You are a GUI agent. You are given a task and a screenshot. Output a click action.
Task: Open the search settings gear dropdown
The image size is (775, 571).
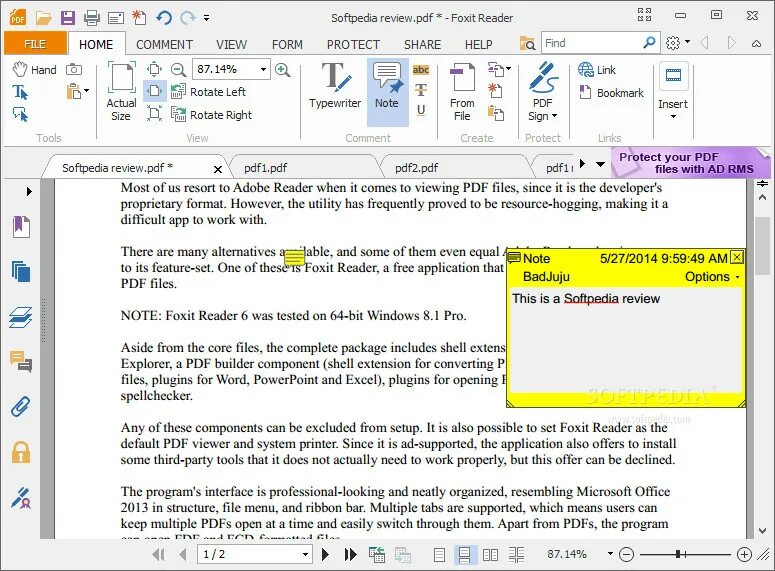[x=678, y=43]
